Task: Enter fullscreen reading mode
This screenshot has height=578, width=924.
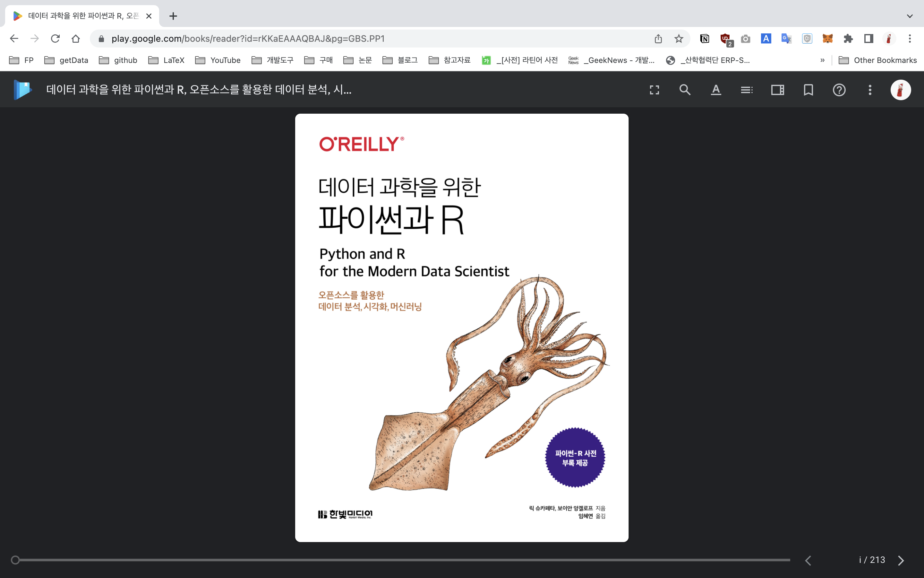Action: 654,90
